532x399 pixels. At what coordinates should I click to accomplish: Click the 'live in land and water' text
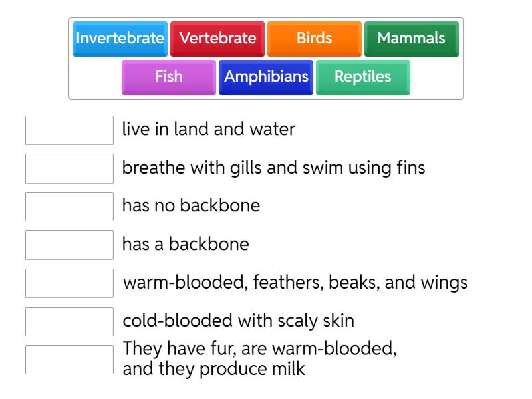[x=209, y=129]
